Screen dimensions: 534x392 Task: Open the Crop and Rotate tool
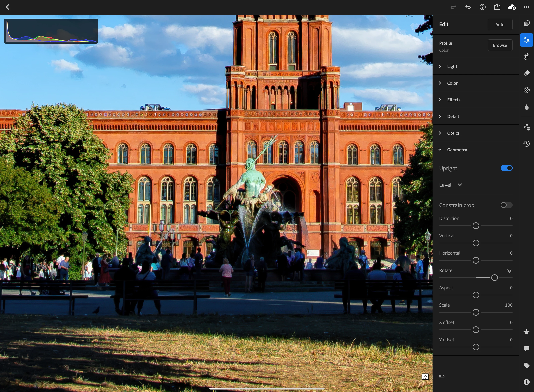tap(526, 56)
